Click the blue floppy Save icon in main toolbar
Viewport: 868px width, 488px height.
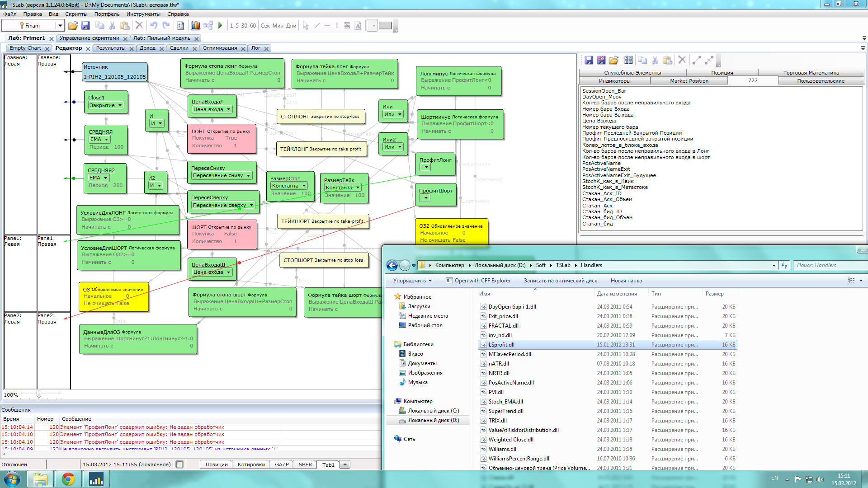coord(85,26)
